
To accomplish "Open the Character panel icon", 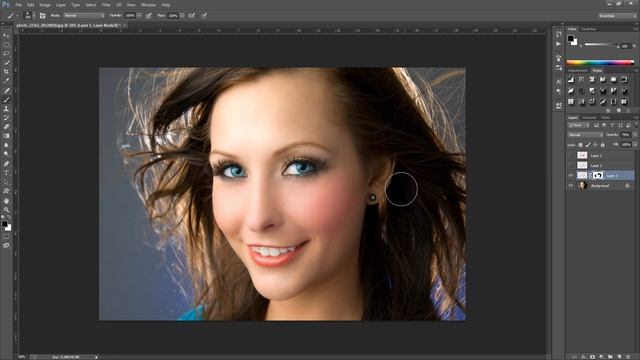I will coord(558,82).
